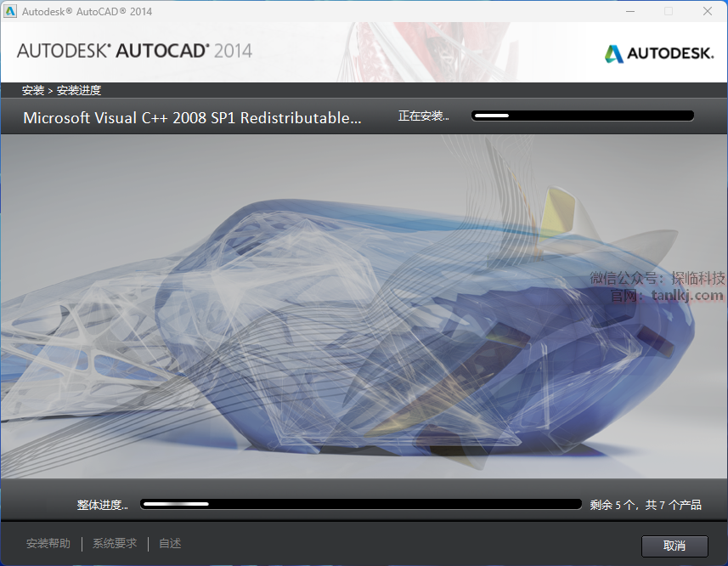Click the 正在安装 status label
The image size is (728, 566).
(423, 116)
